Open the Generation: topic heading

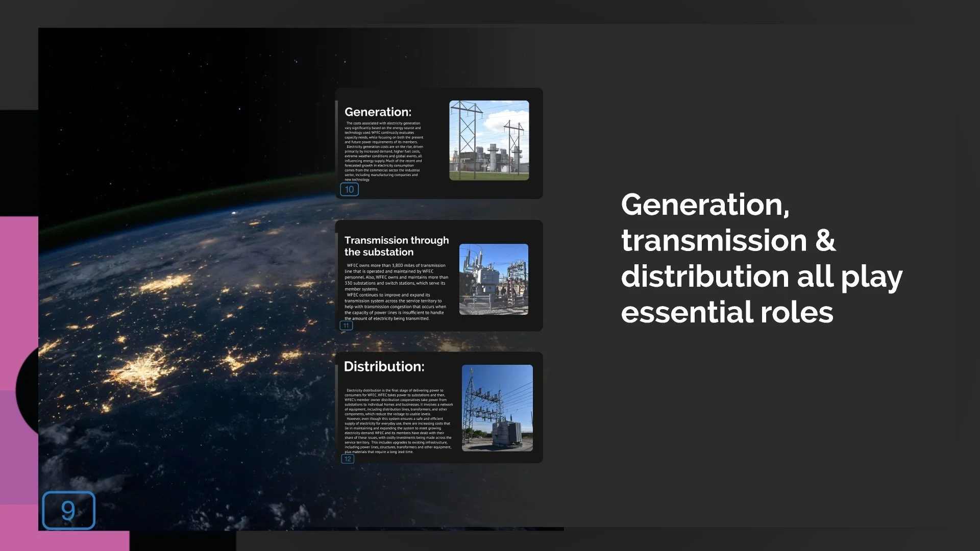coord(378,112)
